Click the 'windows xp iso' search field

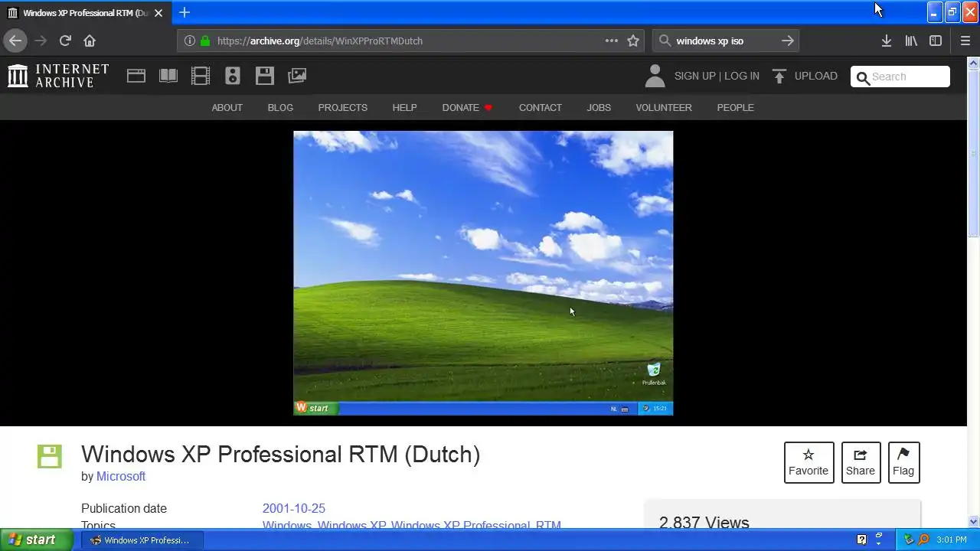coord(726,41)
